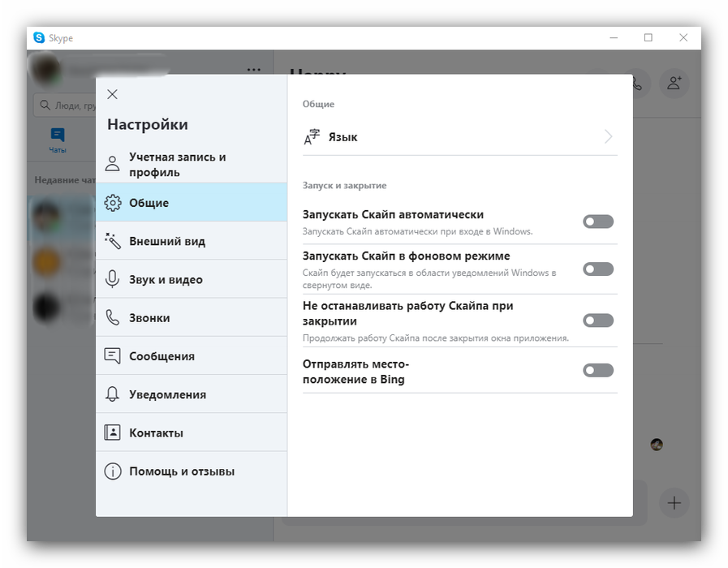Click the Недавние чаты label
Image resolution: width=728 pixels, height=568 pixels.
pos(65,180)
